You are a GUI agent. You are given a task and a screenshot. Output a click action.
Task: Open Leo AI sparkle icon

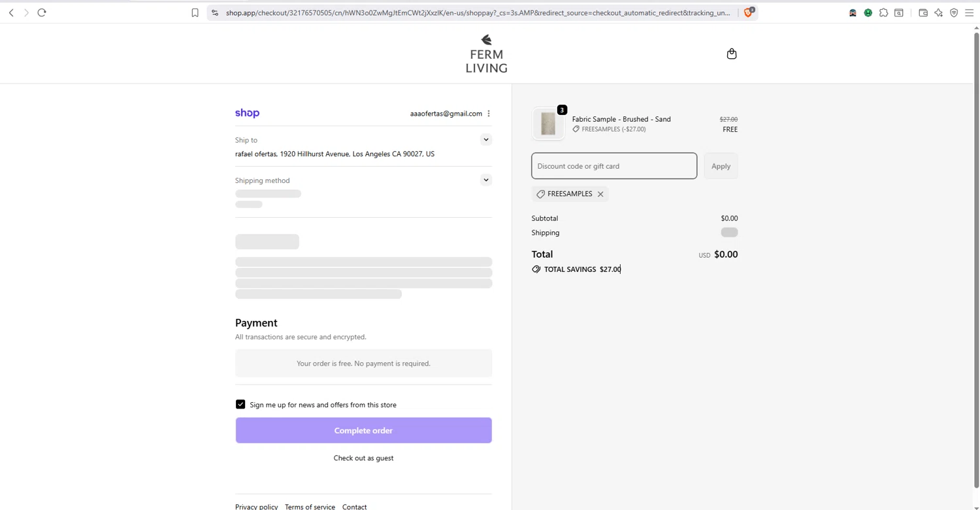[x=939, y=12]
